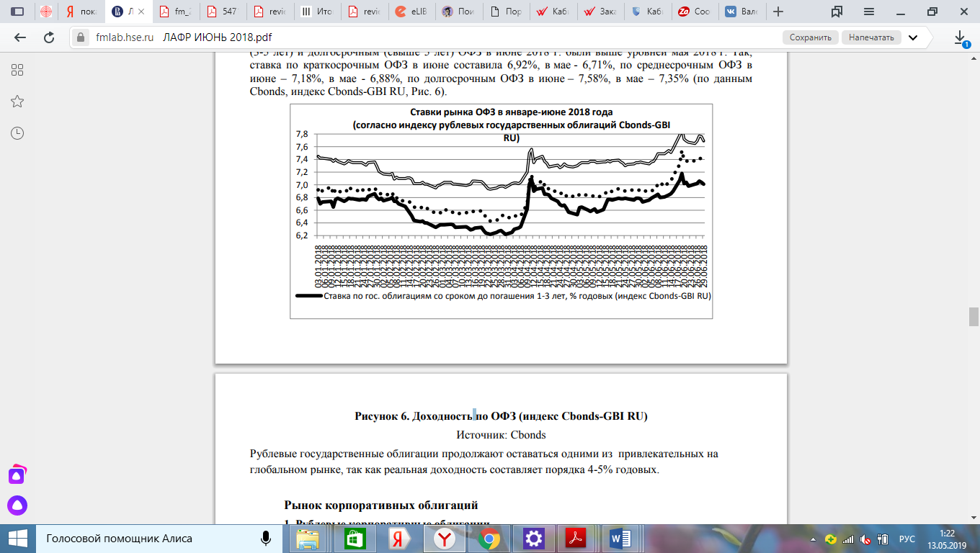Switch the РУС input language indicator
980x553 pixels.
tap(907, 539)
